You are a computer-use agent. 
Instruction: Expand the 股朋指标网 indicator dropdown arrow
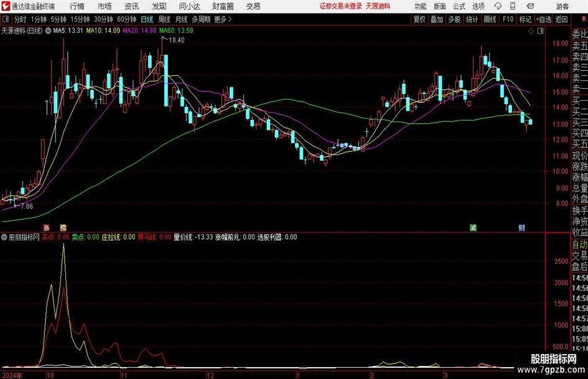[x=4, y=237]
